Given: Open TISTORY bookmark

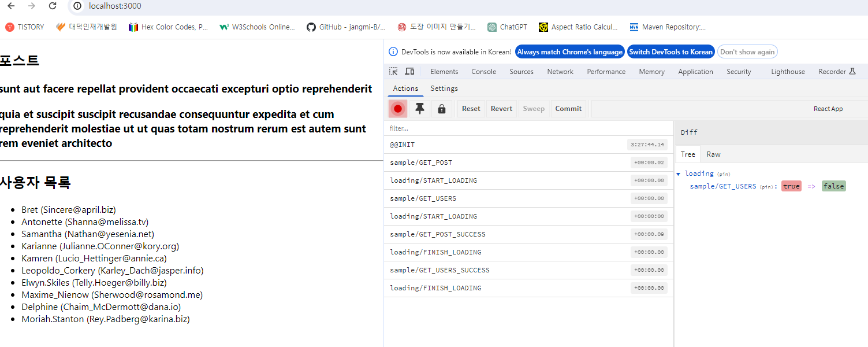Looking at the screenshot, I should [25, 27].
